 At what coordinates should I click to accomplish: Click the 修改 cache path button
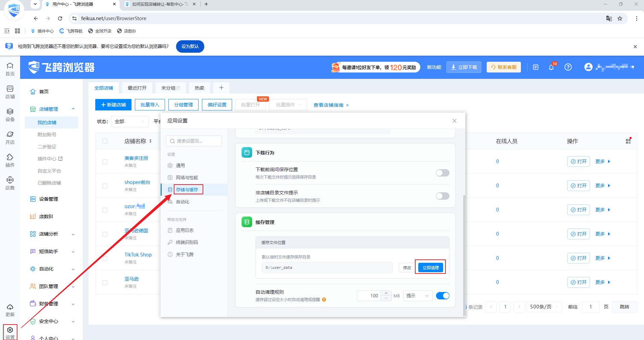pos(407,268)
